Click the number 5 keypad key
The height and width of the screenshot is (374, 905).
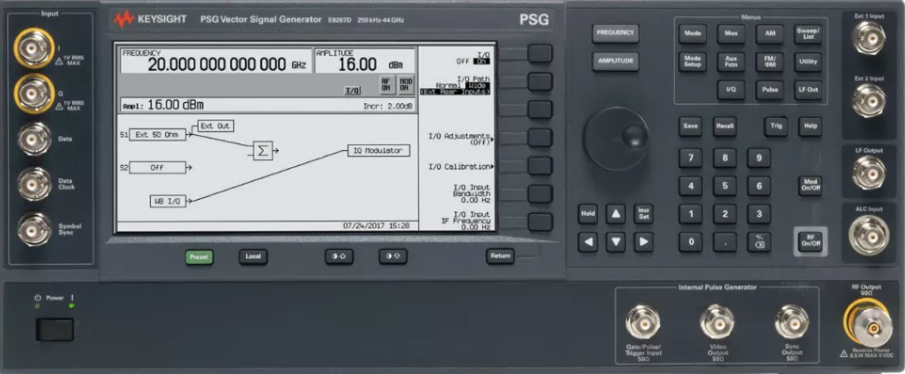pyautogui.click(x=724, y=186)
